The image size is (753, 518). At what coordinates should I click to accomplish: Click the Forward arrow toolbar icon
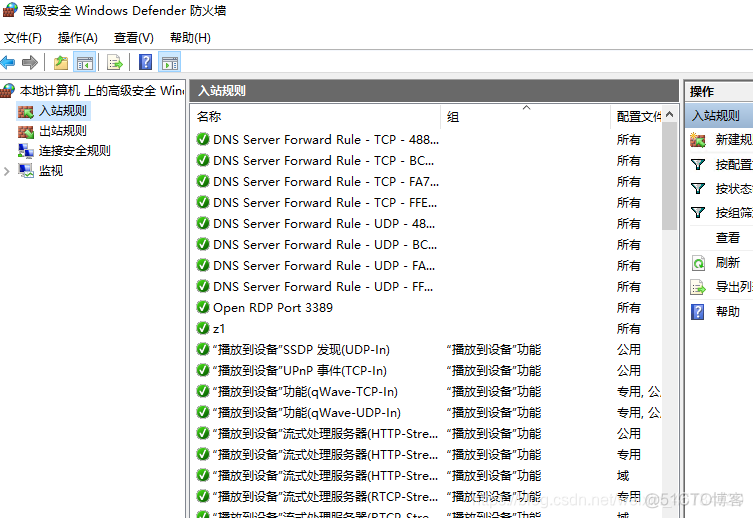[x=30, y=62]
